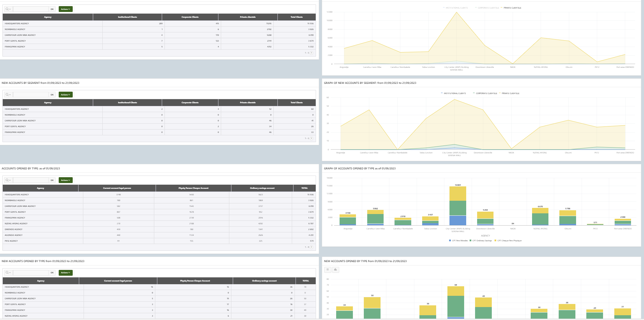Select OWENDO AGENCY row in Accounts Opened By Type
Screen dimensions: 644x320
click(159, 229)
